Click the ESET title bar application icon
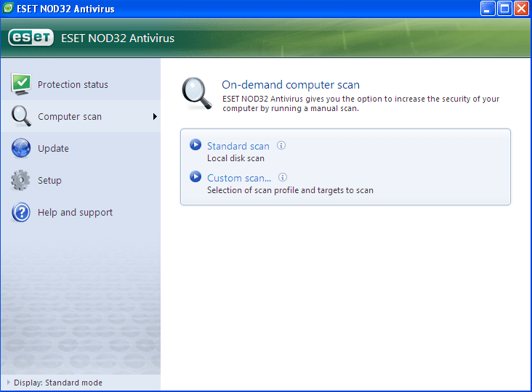 (x=8, y=8)
